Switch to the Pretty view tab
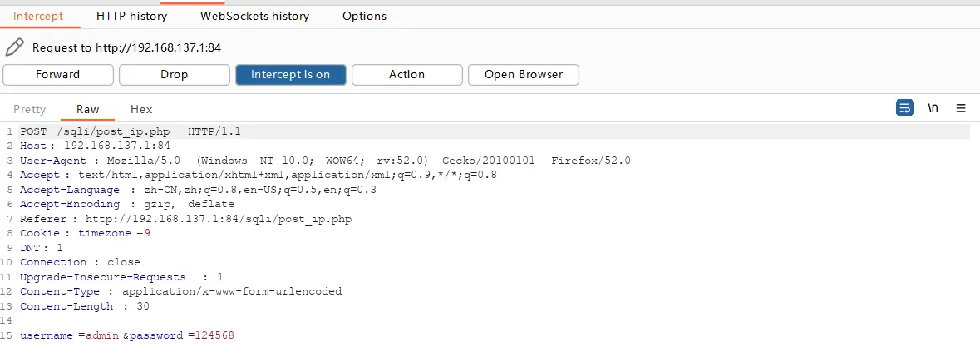This screenshot has height=357, width=980. point(30,109)
